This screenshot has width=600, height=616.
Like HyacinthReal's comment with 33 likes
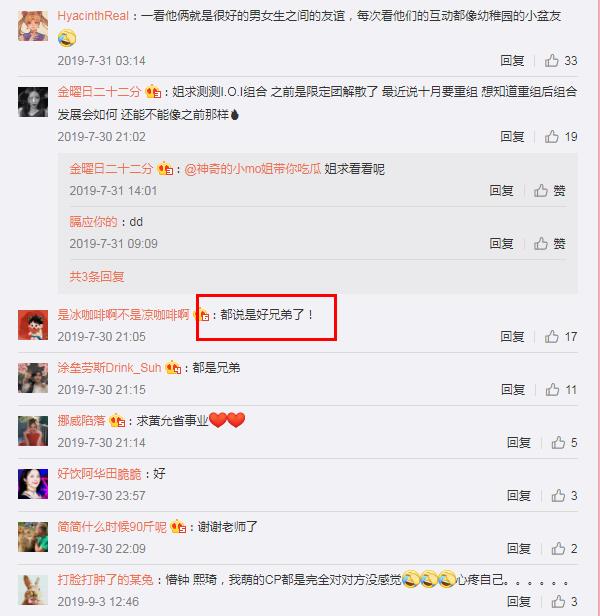(551, 60)
